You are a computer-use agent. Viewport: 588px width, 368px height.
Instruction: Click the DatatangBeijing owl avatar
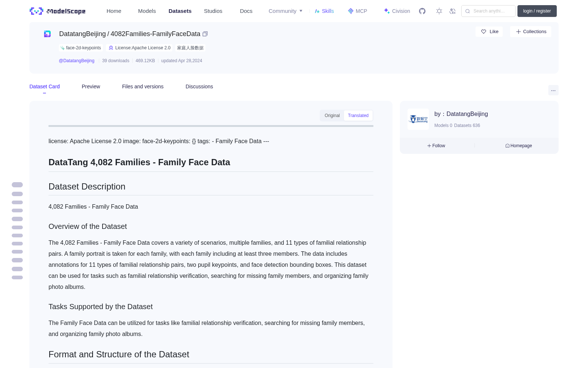coord(418,119)
